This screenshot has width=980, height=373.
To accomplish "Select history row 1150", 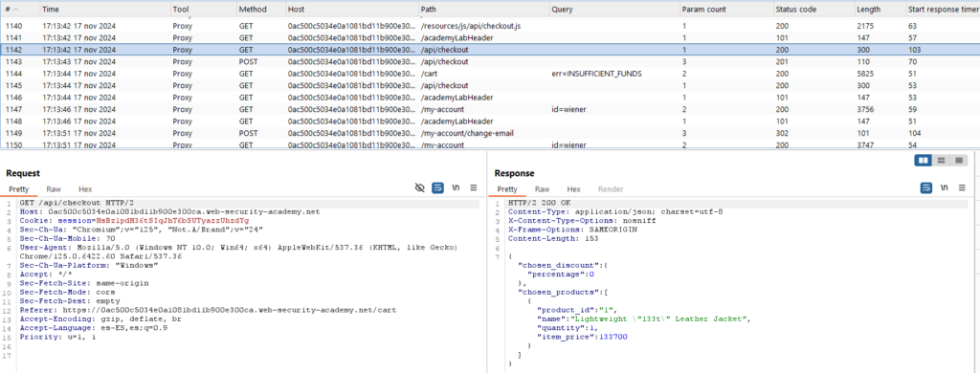I will click(490, 145).
